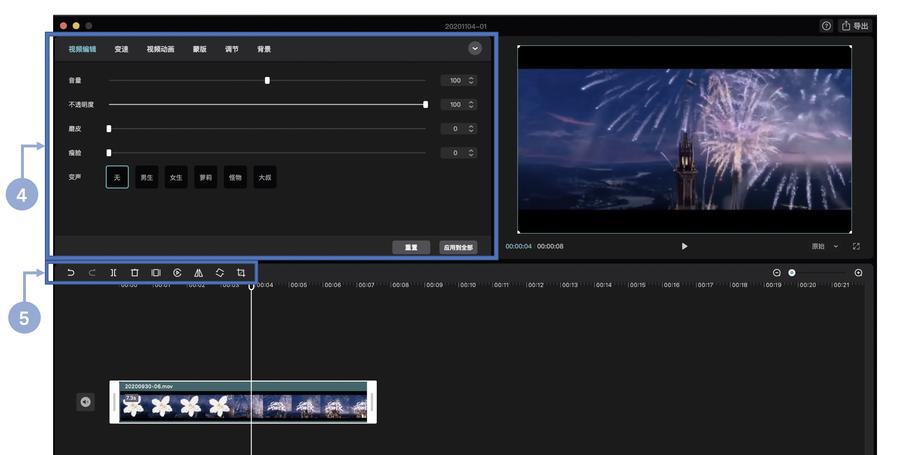Click the video preview canvas
The width and height of the screenshot is (905, 455).
[x=685, y=139]
